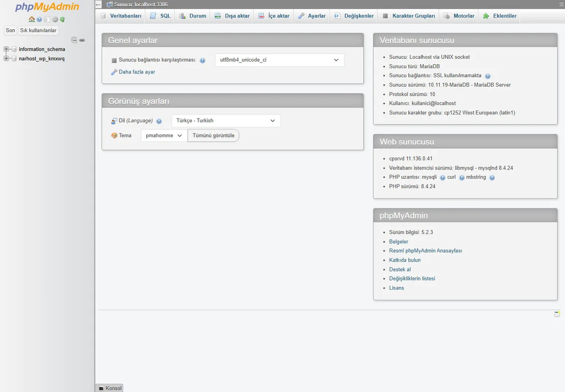The image size is (565, 392).
Task: Open the MariaDB documentation page icon
Action: tap(47, 19)
